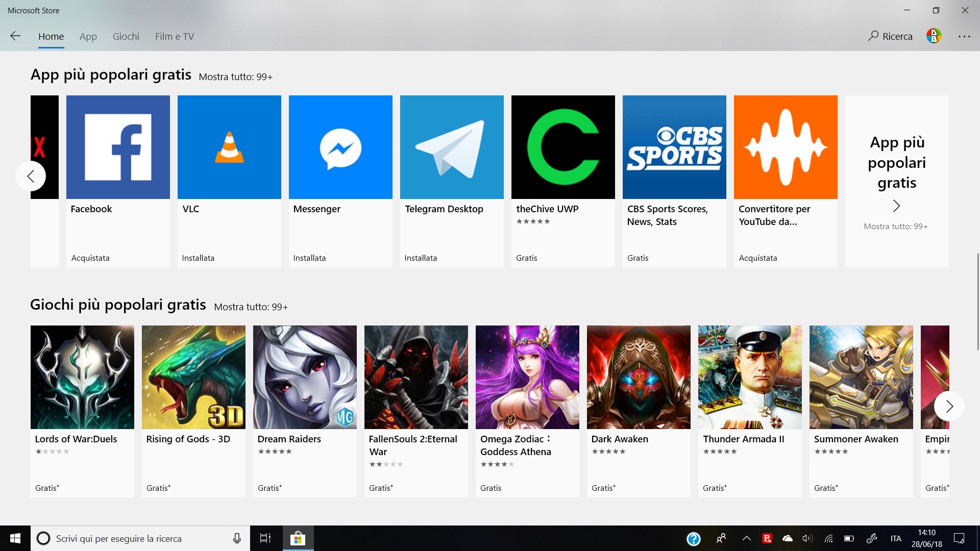Click the App più popolari gratis heading
The width and height of the screenshot is (980, 551).
[x=111, y=74]
